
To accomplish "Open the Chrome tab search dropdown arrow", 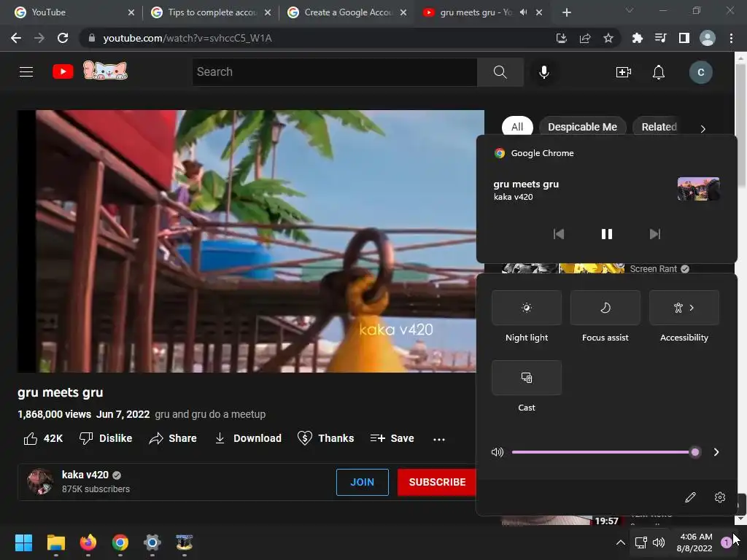I will point(630,10).
